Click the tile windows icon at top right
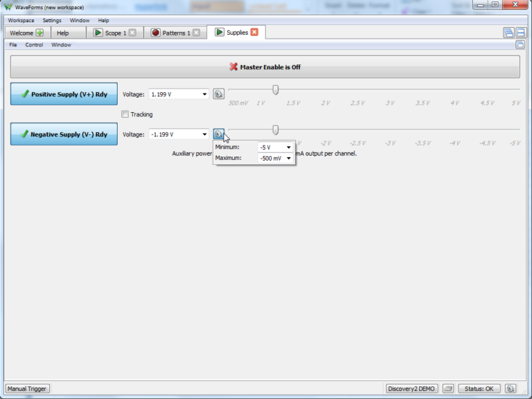The image size is (532, 399). (x=521, y=33)
